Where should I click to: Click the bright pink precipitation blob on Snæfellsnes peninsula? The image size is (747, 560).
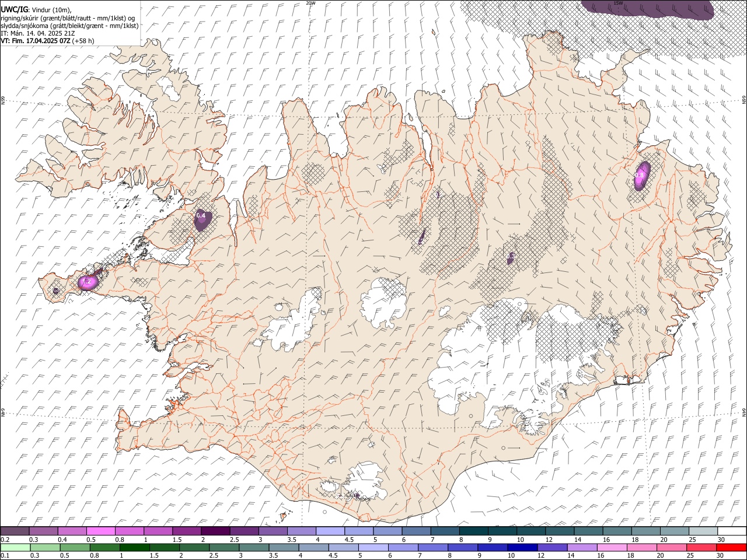tap(88, 282)
